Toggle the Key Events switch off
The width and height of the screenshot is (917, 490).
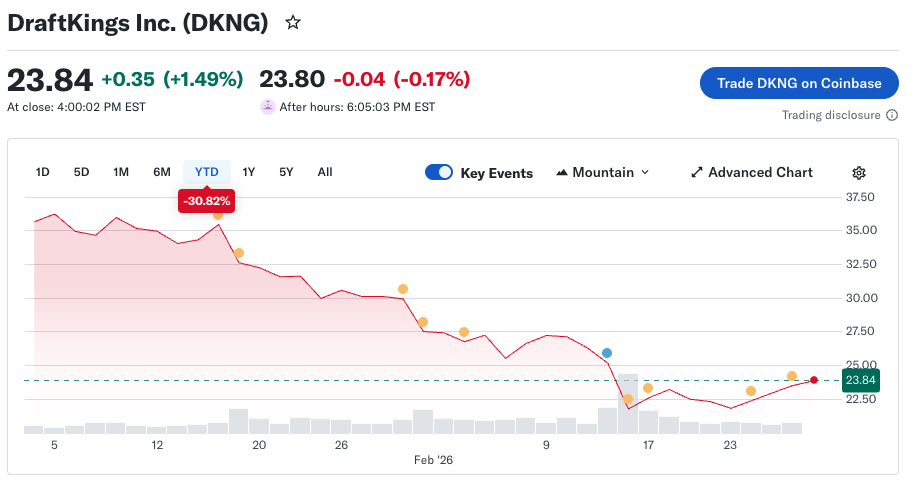pyautogui.click(x=439, y=172)
